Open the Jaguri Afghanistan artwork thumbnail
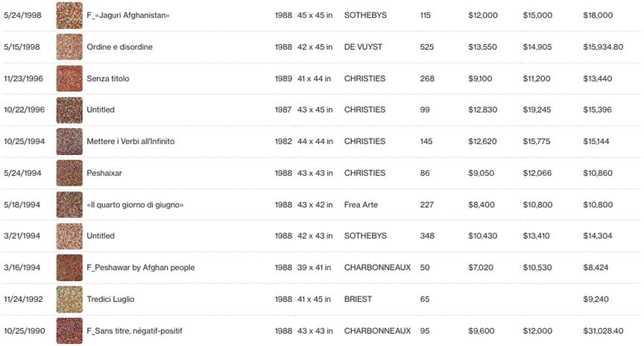 point(69,15)
